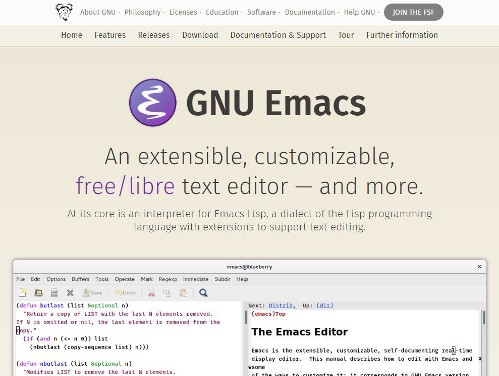
Task: Click the Undo icon in Emacs toolbar
Action: 125,293
